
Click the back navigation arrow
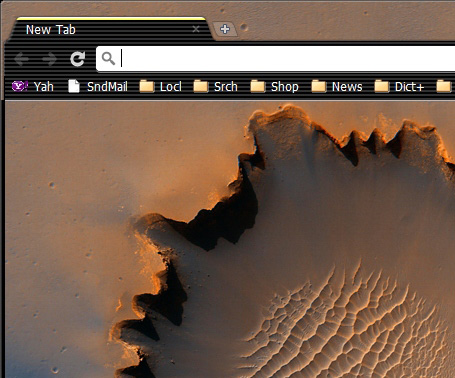(22, 59)
